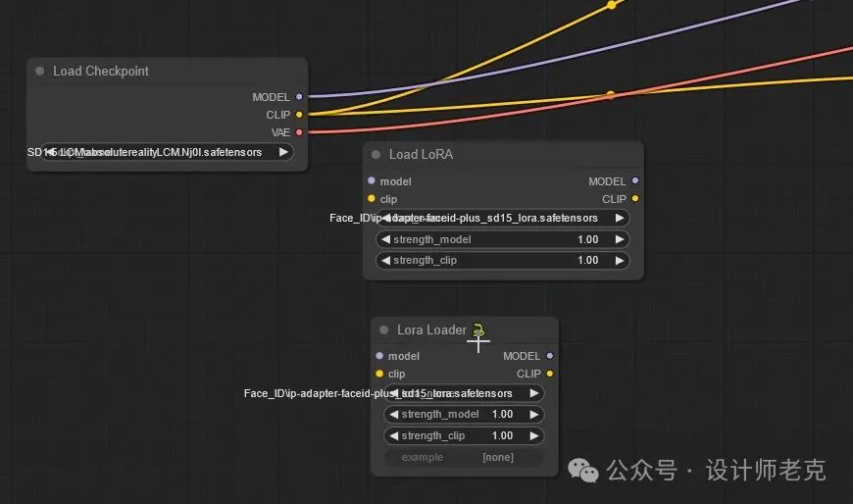Viewport: 853px width, 504px height.
Task: Click MODEL output port on Load Checkpoint
Action: pyautogui.click(x=299, y=97)
